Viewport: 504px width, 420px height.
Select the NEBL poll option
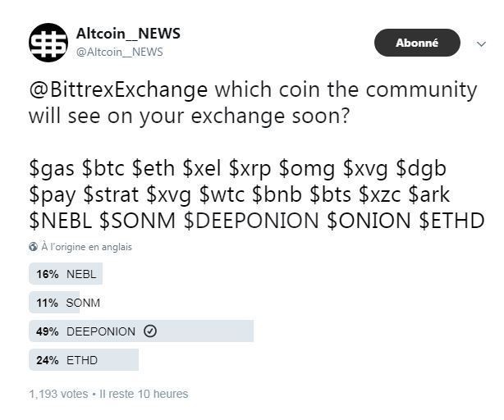coord(66,275)
